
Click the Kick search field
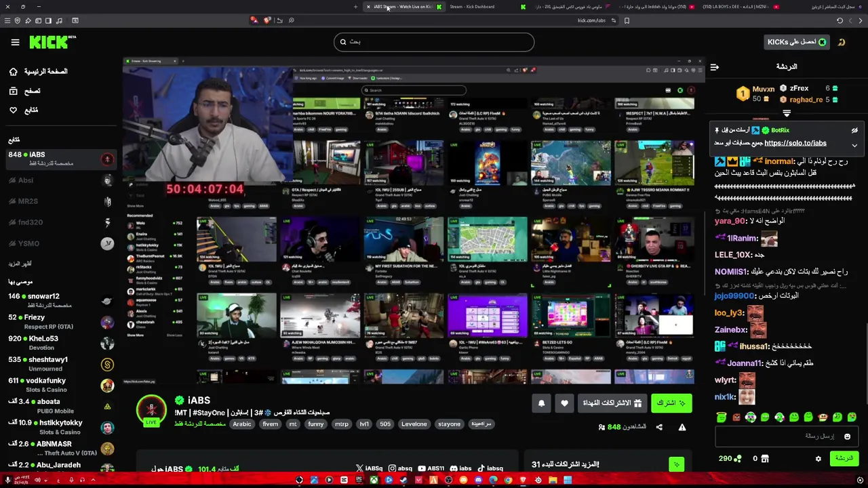coord(434,42)
